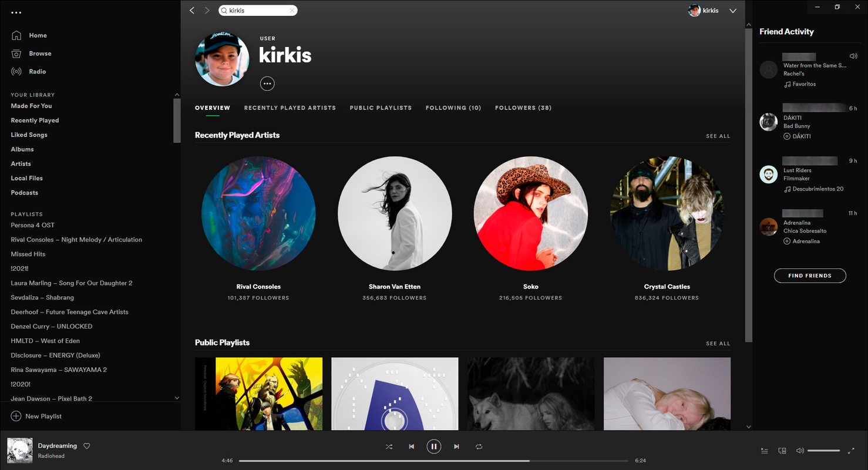Open Liked Songs
The image size is (868, 470).
[29, 135]
